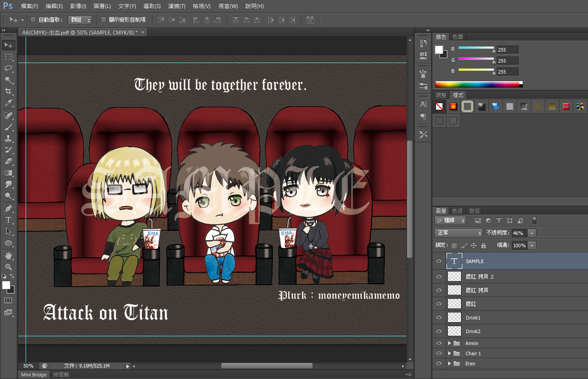Switch to the 色版 channels tab
Image resolution: width=588 pixels, height=379 pixels.
458,211
